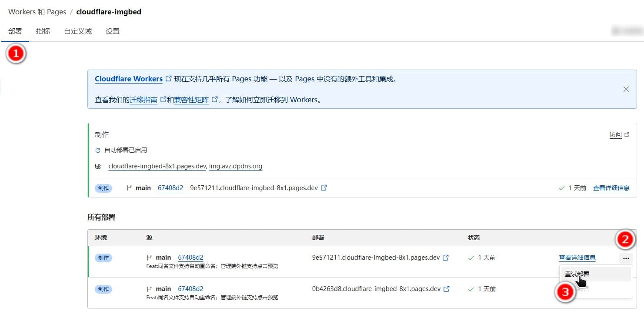Click the 源 column header
The height and width of the screenshot is (318, 644).
tap(149, 238)
